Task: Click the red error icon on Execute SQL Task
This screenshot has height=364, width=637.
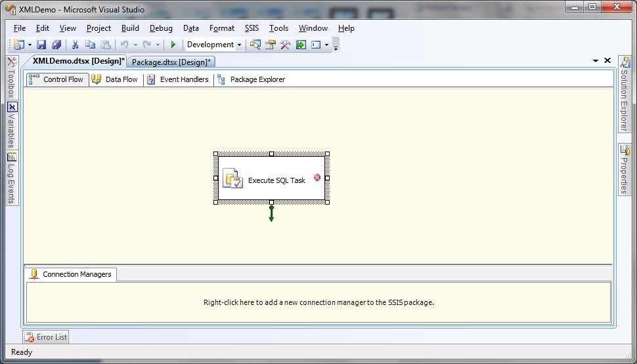Action: 317,177
